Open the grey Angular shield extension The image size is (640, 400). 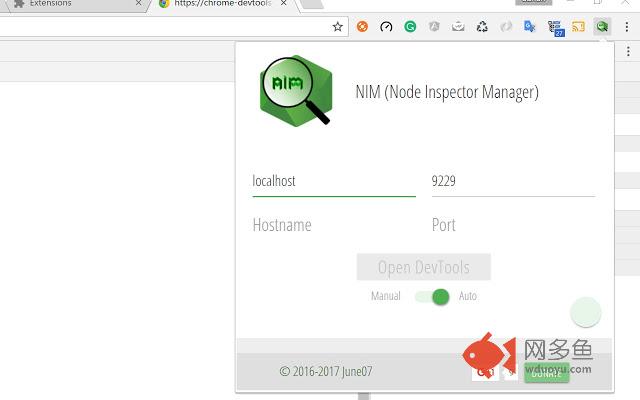(434, 27)
